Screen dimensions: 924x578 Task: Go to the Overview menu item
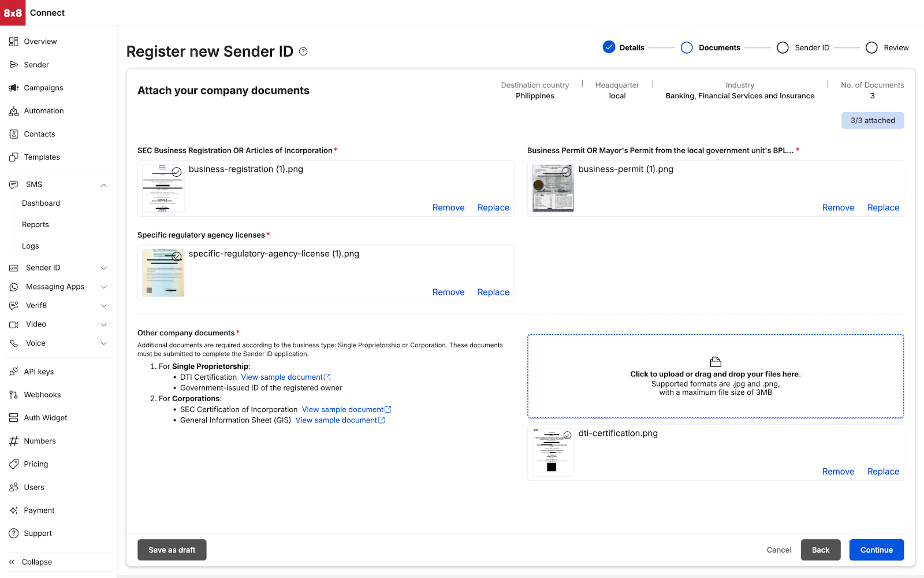[40, 42]
